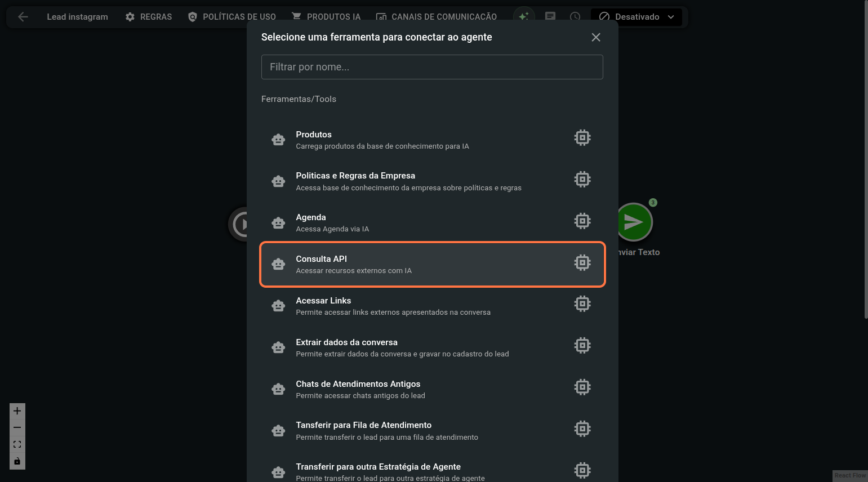
Task: Toggle the canvas interactivity lock
Action: point(17,461)
